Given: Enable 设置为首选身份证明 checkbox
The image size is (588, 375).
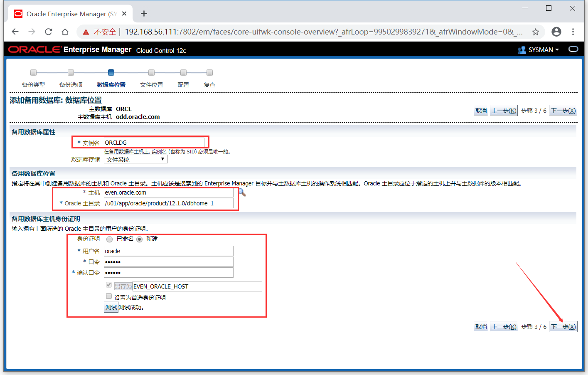Looking at the screenshot, I should (x=109, y=296).
